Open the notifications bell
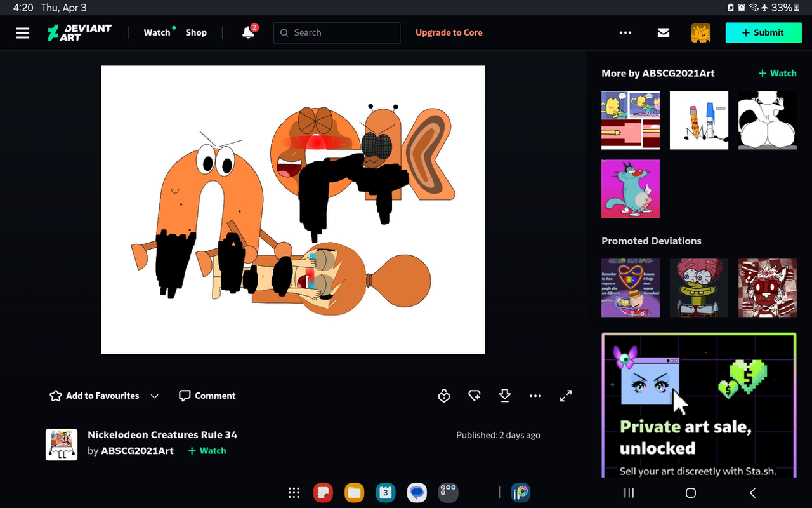Viewport: 812px width, 508px height. pos(249,32)
